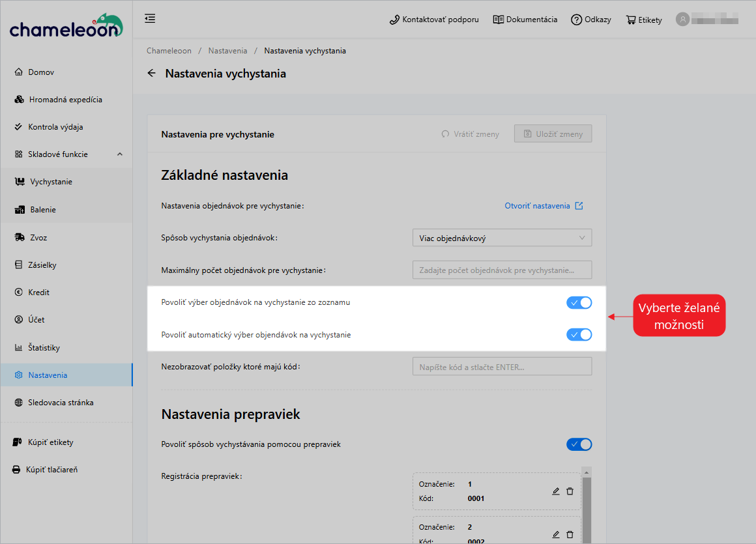Disable vychystávanie pomocou prepraviek
This screenshot has width=756, height=544.
tap(579, 444)
